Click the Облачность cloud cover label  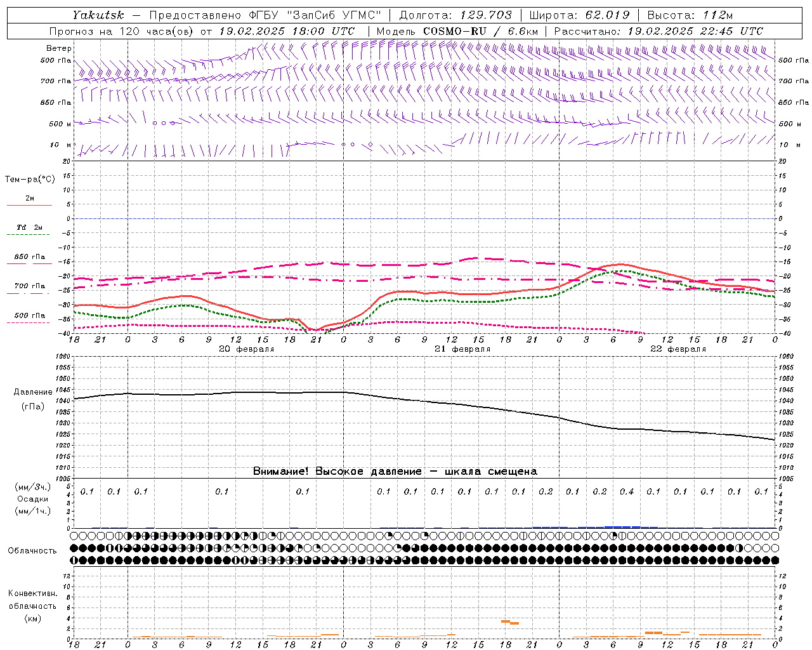[x=32, y=551]
